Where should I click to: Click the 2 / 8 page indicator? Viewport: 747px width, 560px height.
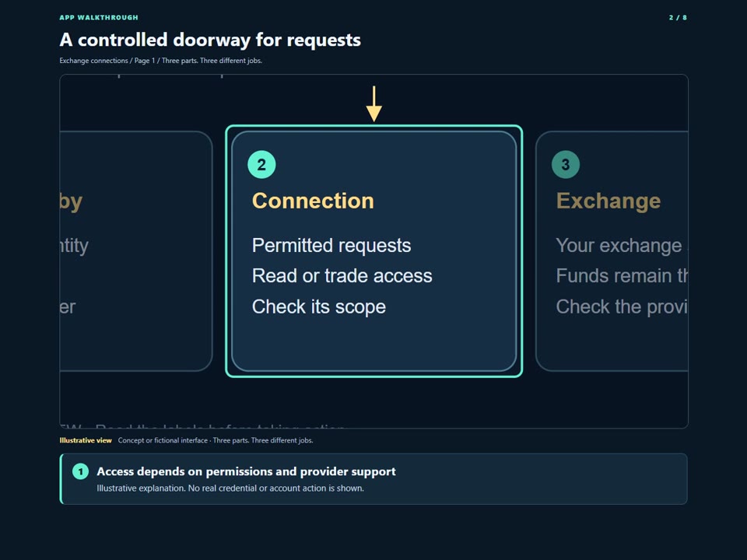coord(678,18)
